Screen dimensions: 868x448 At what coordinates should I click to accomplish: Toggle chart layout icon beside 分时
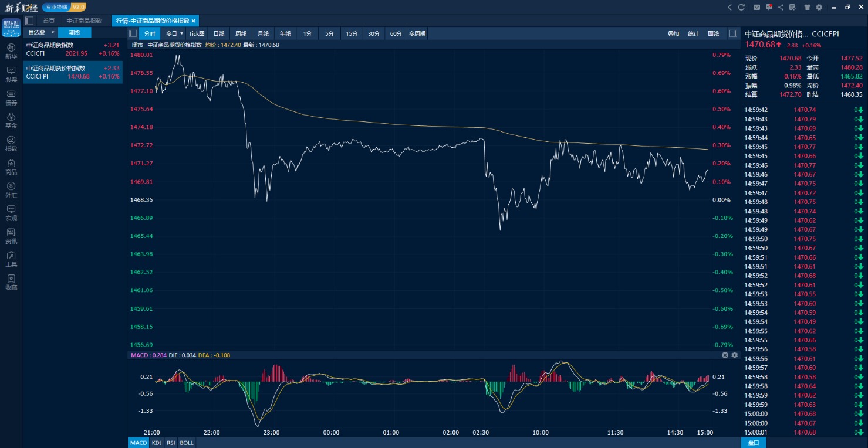133,33
